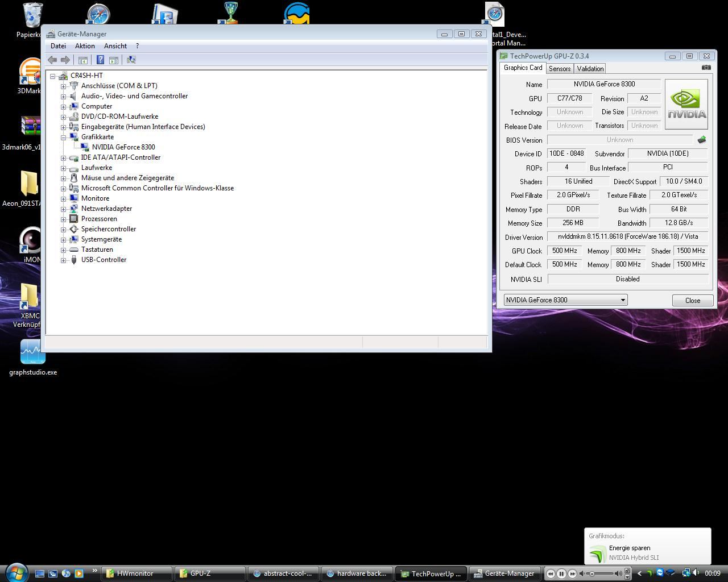Screen dimensions: 728x582
Task: Switch to GPU-Z folder taskbar button
Action: coord(209,573)
